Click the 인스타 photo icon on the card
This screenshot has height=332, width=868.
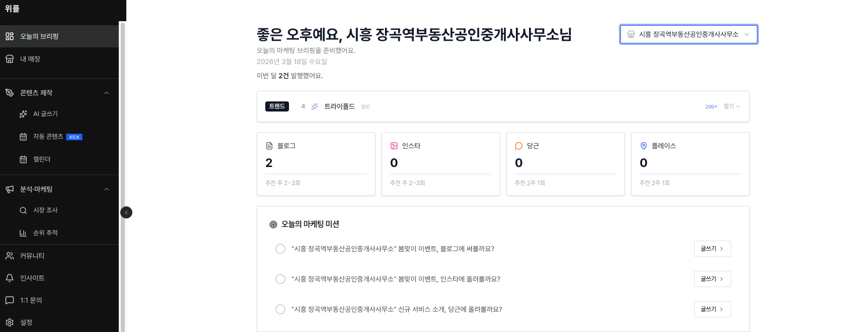394,146
